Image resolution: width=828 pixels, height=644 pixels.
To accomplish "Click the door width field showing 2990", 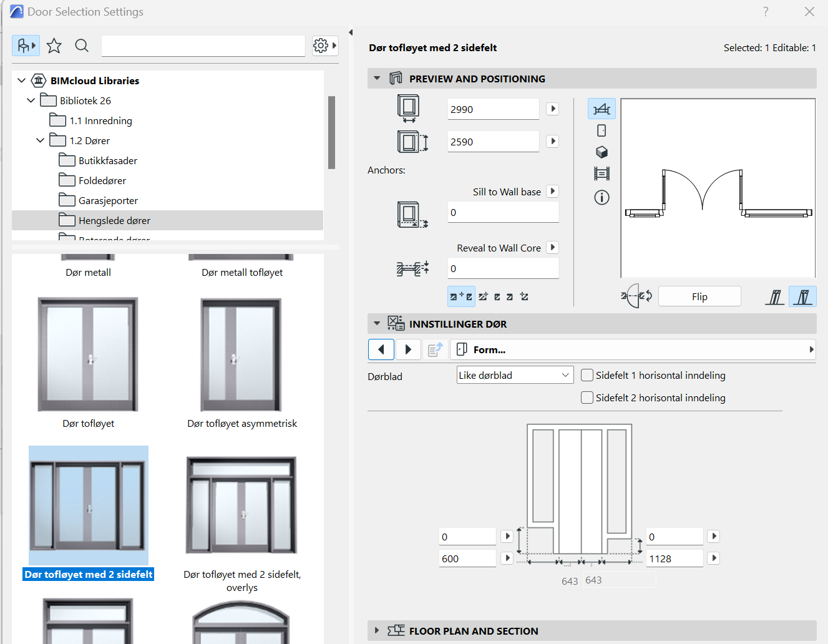I will pyautogui.click(x=492, y=109).
